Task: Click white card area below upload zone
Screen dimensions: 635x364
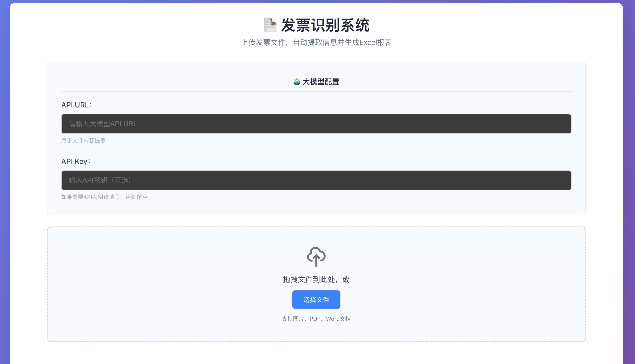Action: [x=316, y=354]
